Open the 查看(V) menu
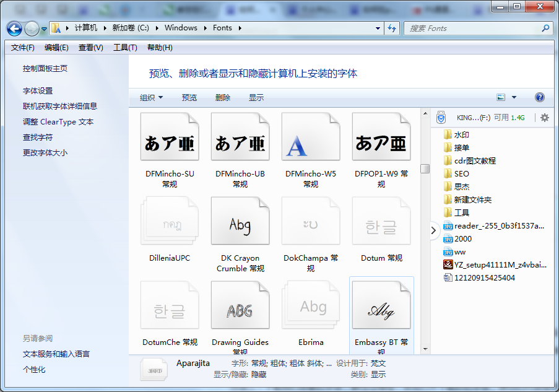 [x=90, y=48]
